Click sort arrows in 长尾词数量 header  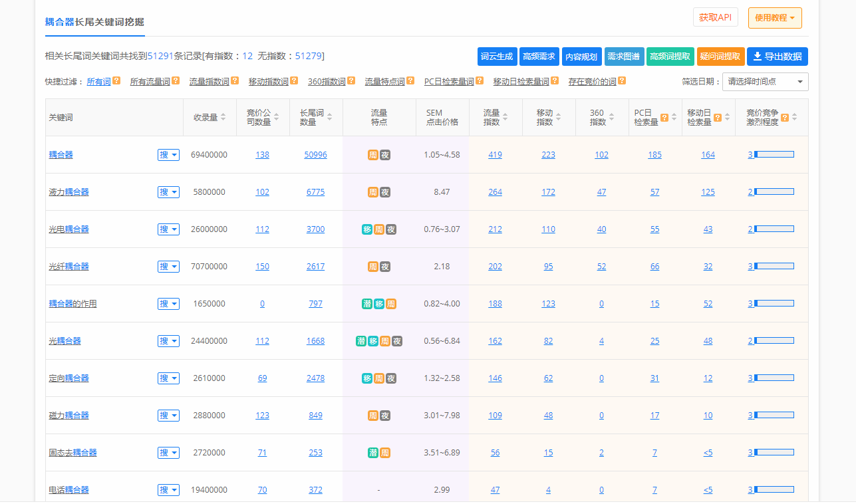(330, 117)
